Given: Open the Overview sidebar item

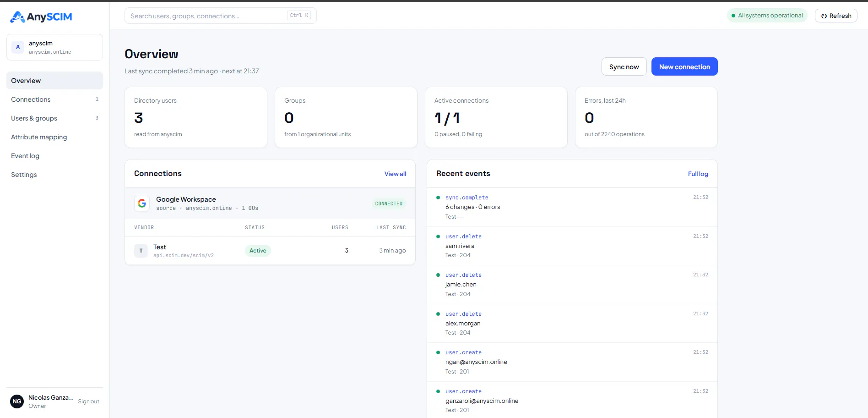Looking at the screenshot, I should pos(54,81).
